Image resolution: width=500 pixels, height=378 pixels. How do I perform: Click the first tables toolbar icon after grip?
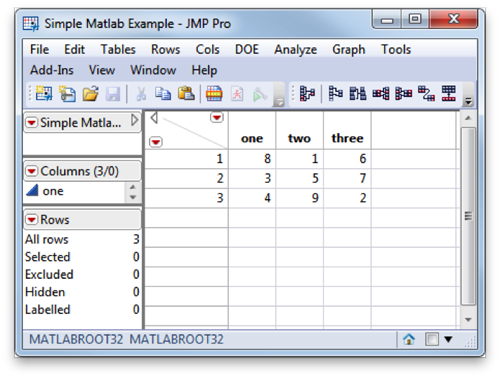[307, 93]
